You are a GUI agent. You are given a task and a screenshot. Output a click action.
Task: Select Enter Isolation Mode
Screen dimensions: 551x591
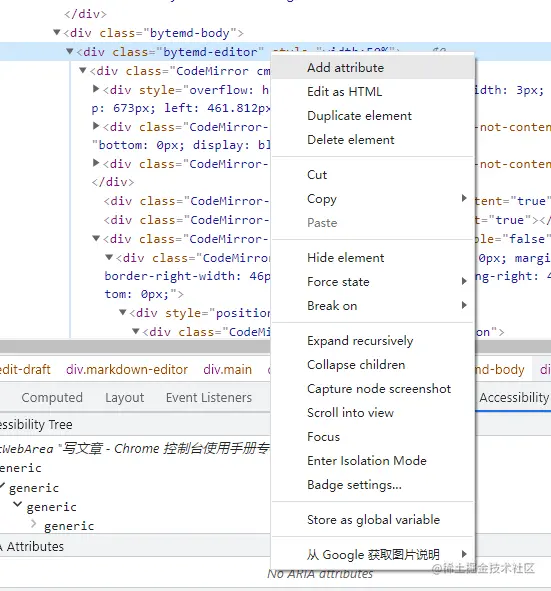pos(372,461)
